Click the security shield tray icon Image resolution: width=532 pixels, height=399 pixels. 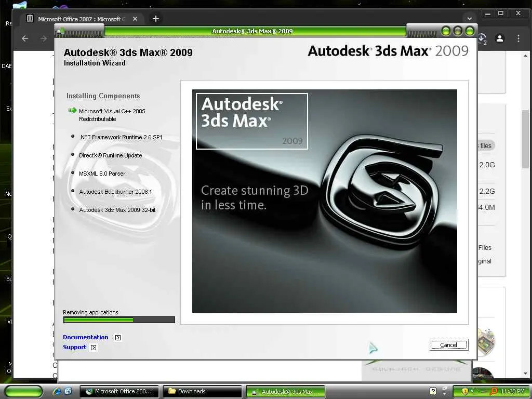pos(465,391)
